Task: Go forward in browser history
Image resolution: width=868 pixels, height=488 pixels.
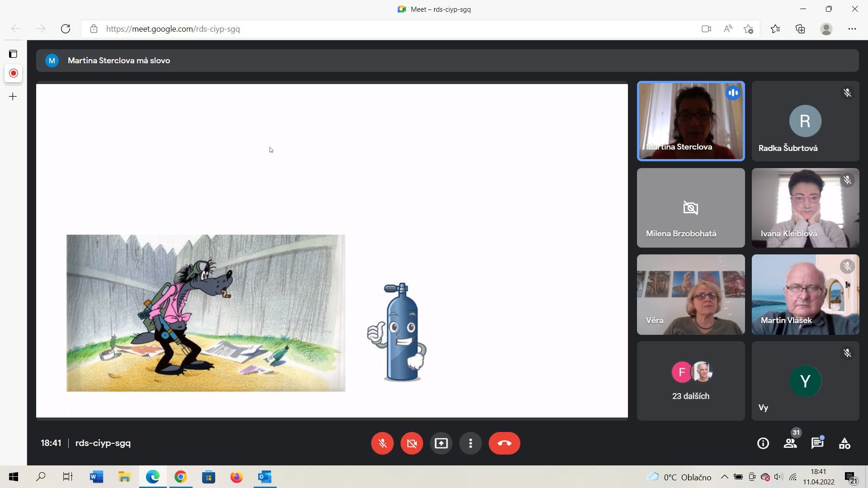Action: coord(41,29)
